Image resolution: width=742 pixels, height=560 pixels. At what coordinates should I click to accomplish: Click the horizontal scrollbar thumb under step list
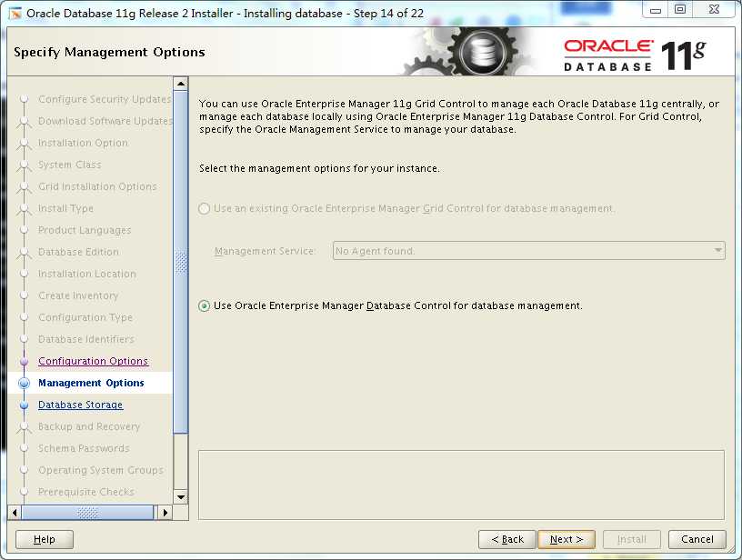[x=87, y=512]
